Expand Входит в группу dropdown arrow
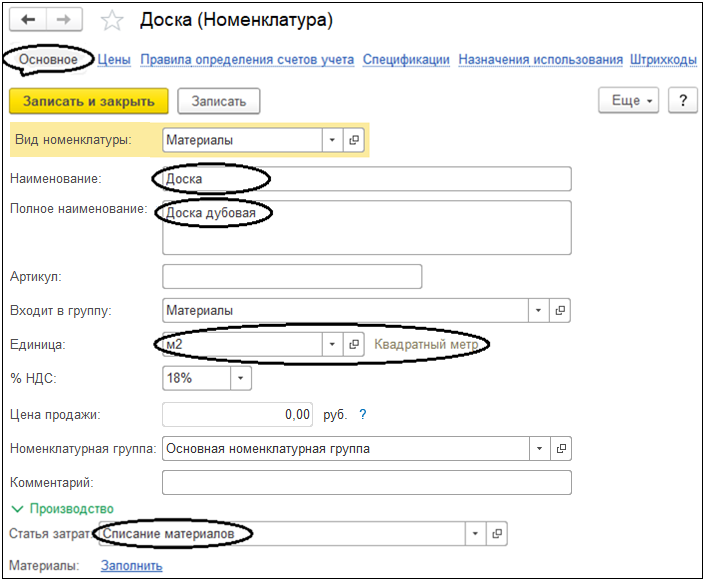Image resolution: width=705 pixels, height=581 pixels. click(539, 311)
